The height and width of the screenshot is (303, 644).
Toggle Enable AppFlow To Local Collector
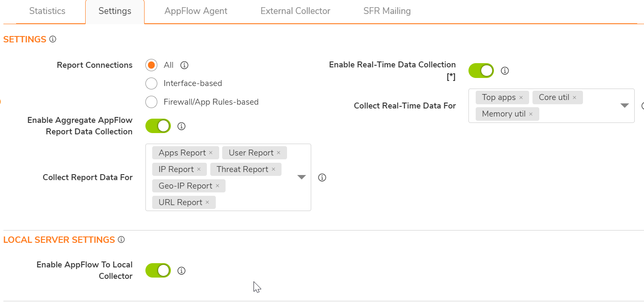pyautogui.click(x=158, y=271)
